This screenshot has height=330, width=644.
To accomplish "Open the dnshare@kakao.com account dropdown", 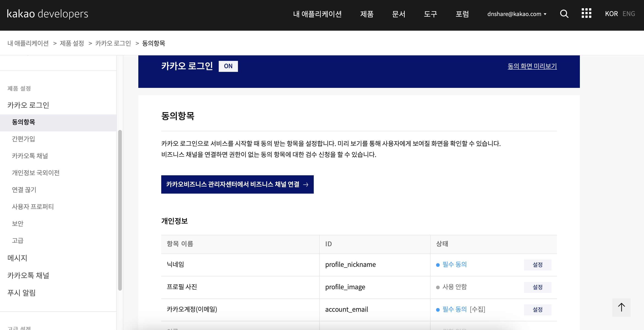I will click(x=516, y=14).
